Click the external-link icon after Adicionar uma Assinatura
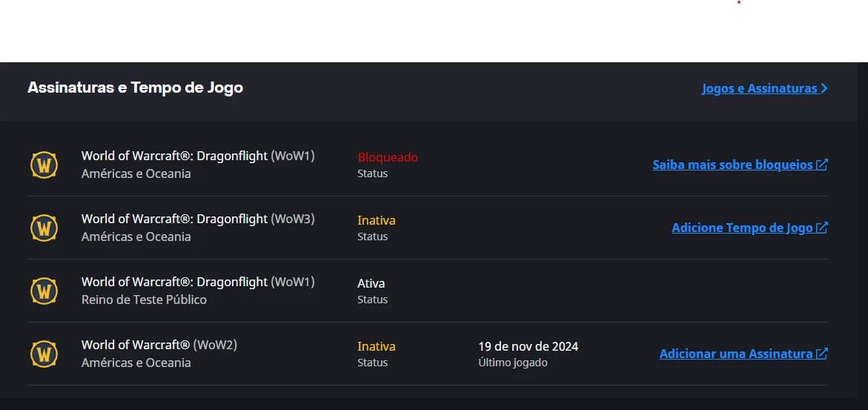This screenshot has height=410, width=868. click(x=822, y=354)
